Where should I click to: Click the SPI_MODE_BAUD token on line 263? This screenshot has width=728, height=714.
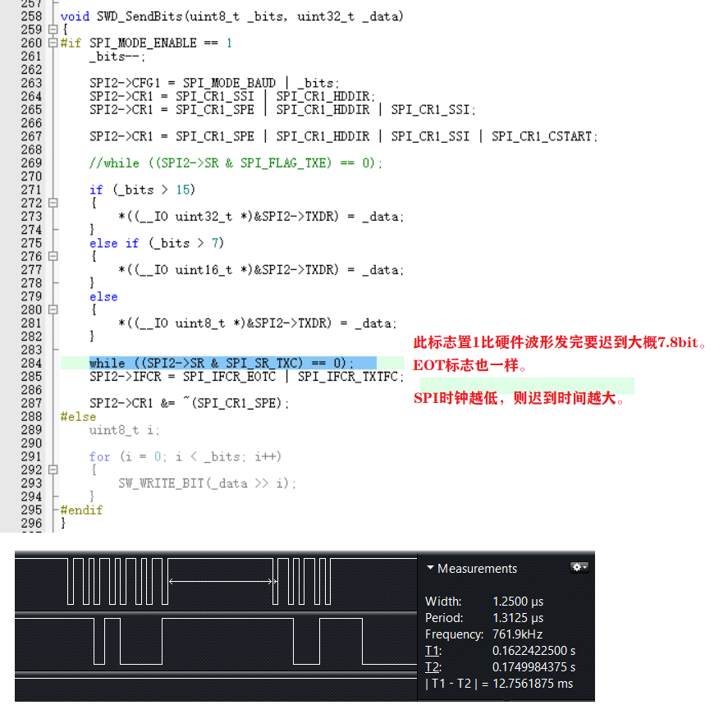(229, 83)
